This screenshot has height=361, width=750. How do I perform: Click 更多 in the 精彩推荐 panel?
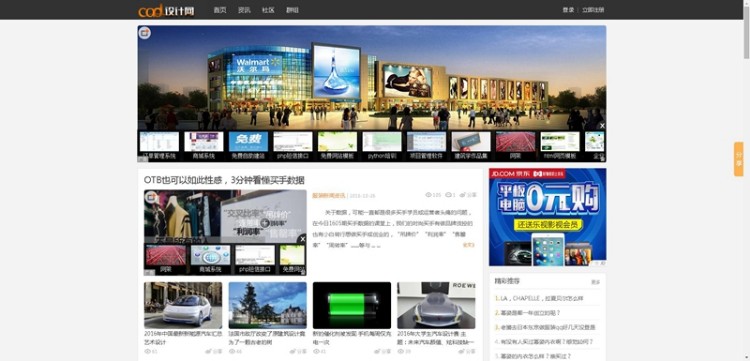596,282
